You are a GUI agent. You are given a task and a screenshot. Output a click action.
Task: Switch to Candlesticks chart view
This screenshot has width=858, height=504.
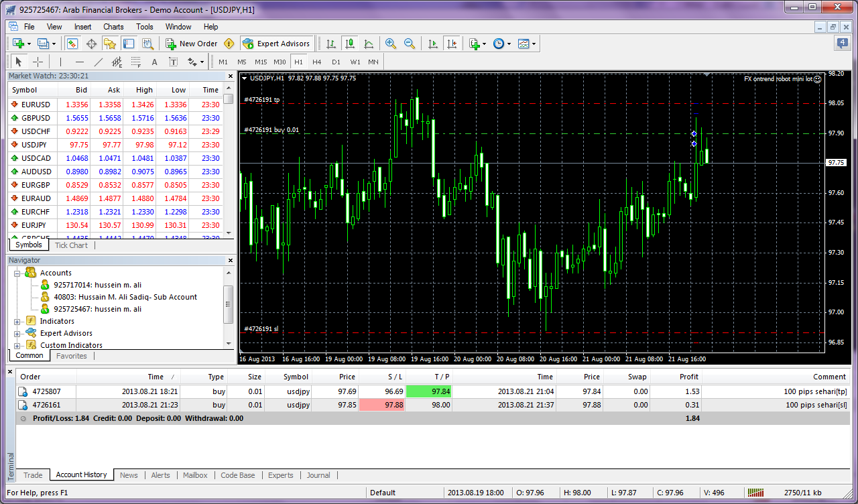pos(349,44)
